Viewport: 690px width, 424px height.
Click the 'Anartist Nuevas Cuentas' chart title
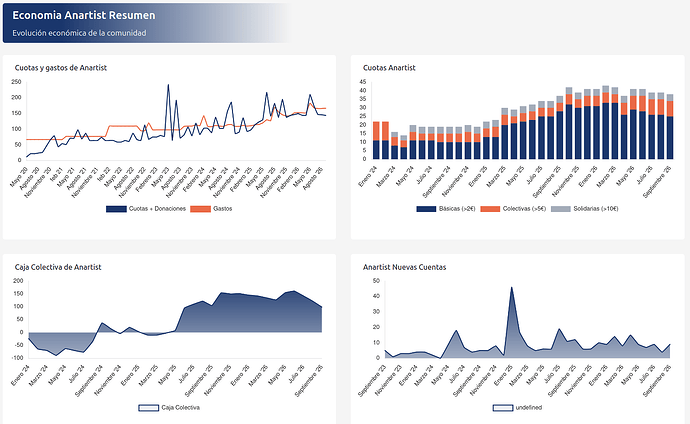[404, 267]
